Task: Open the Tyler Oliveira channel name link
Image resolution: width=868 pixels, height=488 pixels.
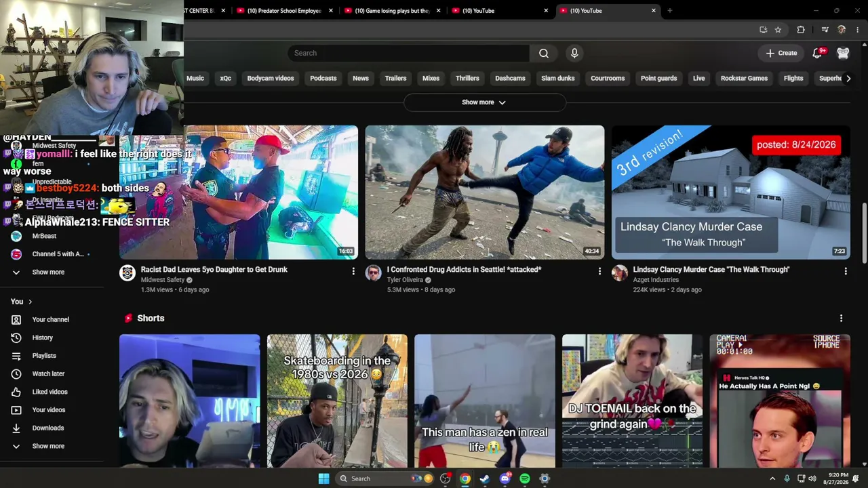Action: click(x=405, y=280)
